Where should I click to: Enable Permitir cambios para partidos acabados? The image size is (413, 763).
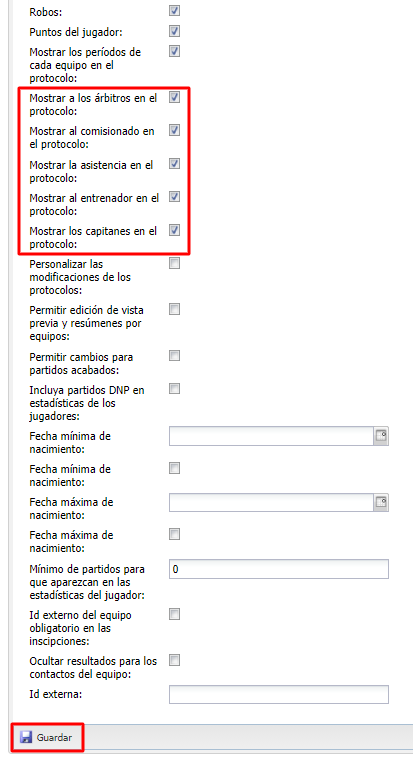pyautogui.click(x=174, y=356)
